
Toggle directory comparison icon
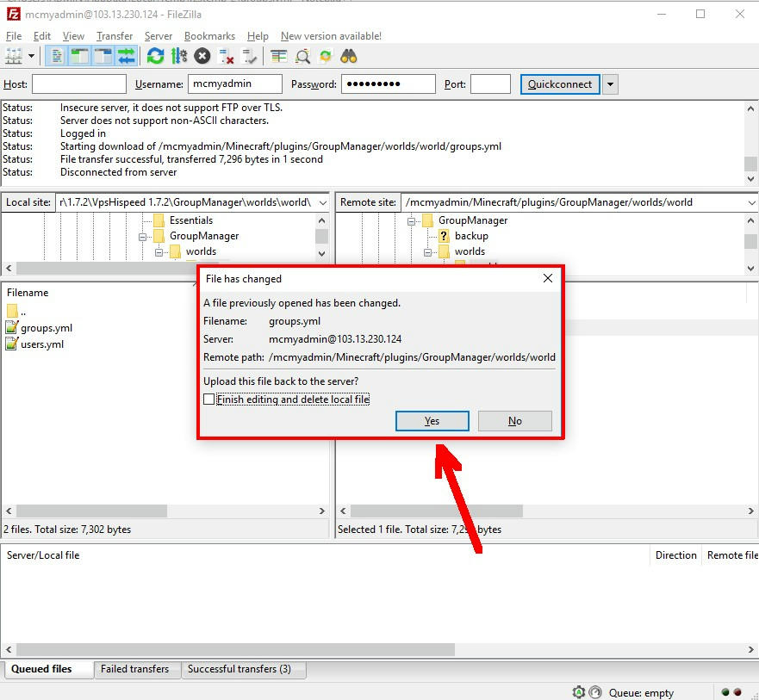(x=302, y=56)
